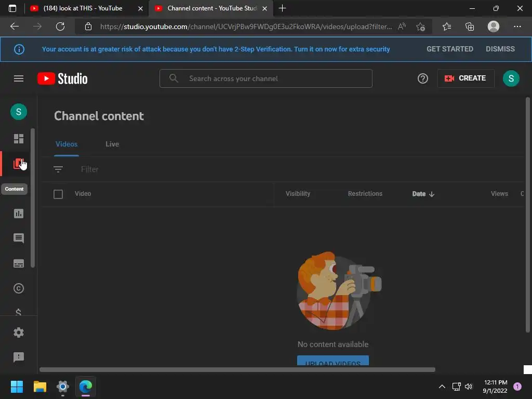
Task: Click the sidebar vertical scrollbar
Action: tap(33, 198)
